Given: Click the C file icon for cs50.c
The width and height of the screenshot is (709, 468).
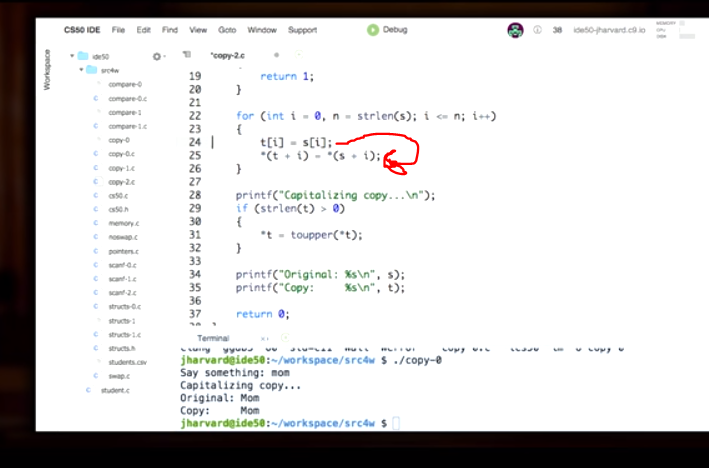Looking at the screenshot, I should pos(96,195).
